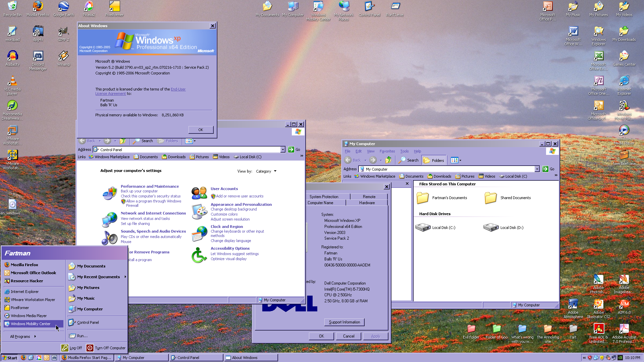Click Search in My Computer window toolbar
The height and width of the screenshot is (362, 644).
(x=408, y=160)
